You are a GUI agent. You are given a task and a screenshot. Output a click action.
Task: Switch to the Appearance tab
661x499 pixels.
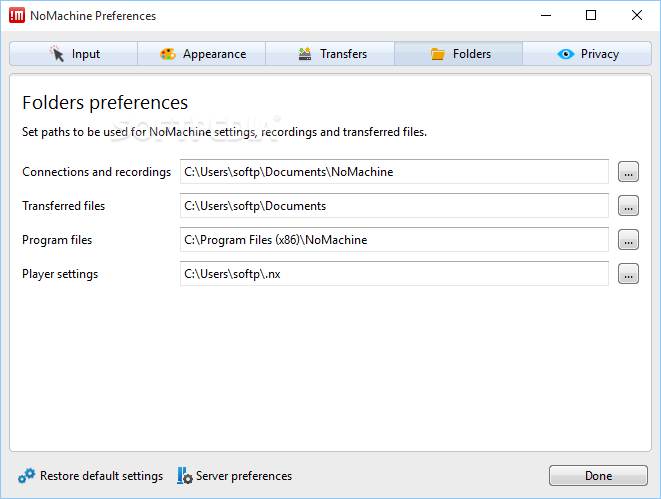(x=202, y=54)
